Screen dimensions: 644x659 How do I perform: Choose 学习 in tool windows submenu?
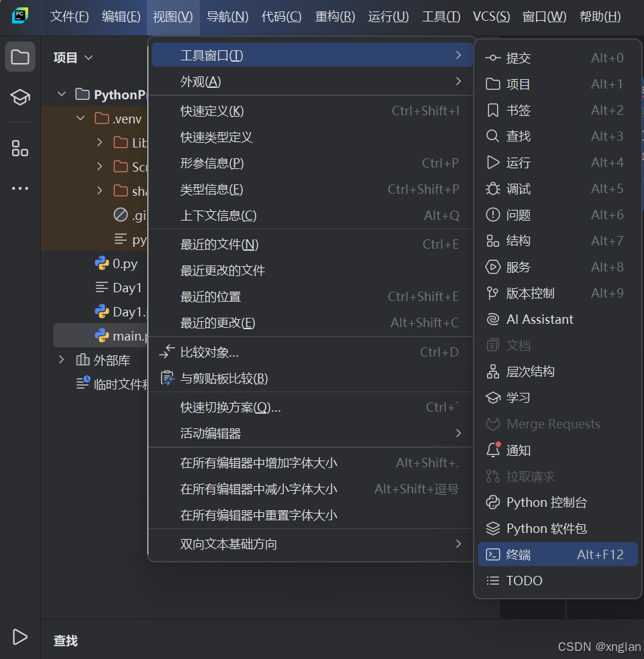557,398
